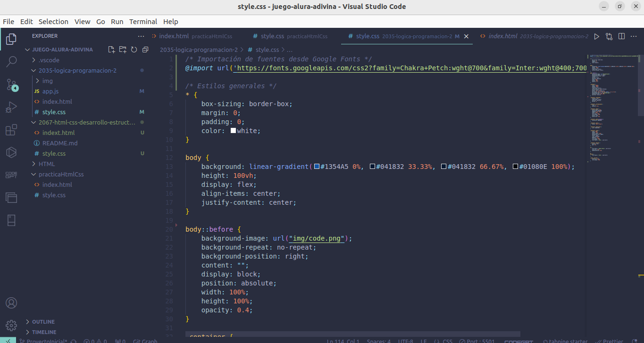Screen dimensions: 644x343
Task: Open the Explorer view in activity bar
Action: point(11,39)
